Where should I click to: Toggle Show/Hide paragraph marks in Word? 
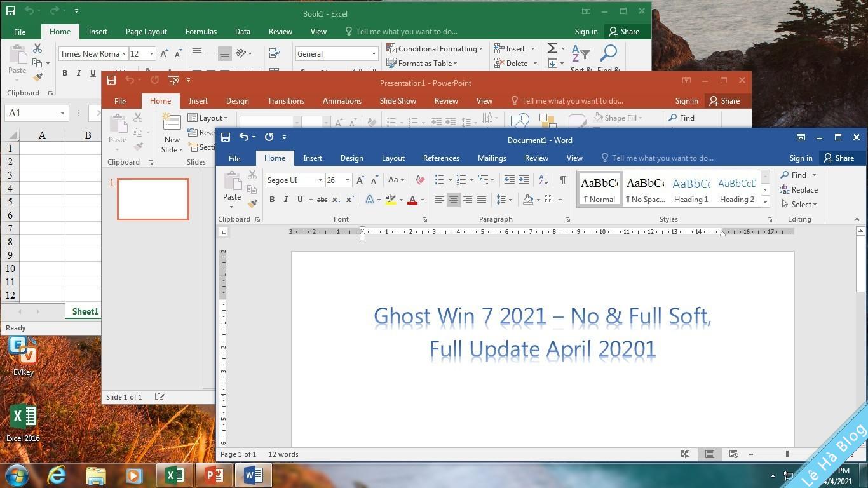(x=562, y=180)
